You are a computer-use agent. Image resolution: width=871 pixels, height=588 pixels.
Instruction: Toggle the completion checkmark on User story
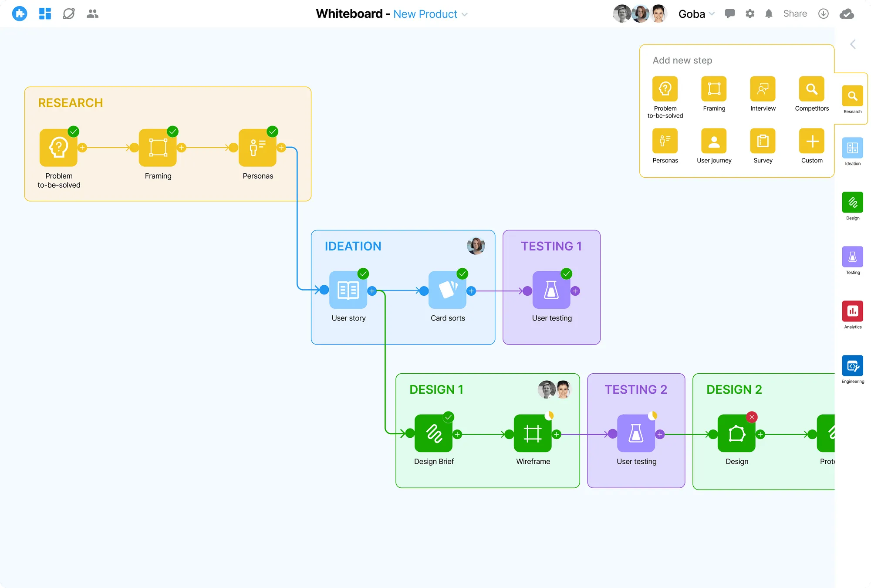(364, 274)
